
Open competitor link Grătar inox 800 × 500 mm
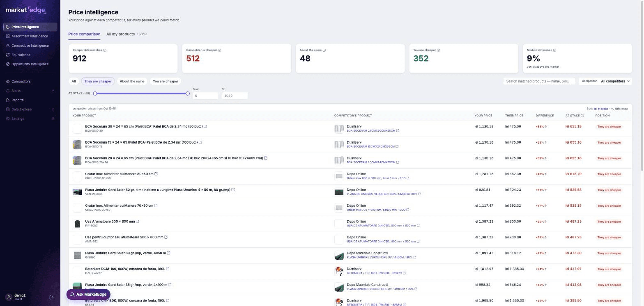(x=378, y=178)
